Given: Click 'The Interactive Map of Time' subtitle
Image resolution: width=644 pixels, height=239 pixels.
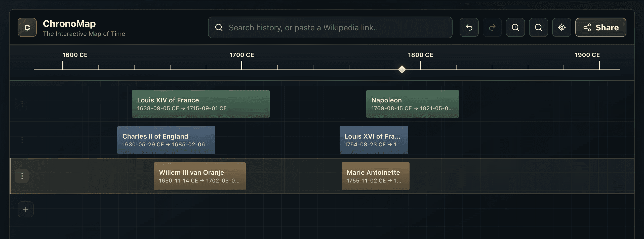Looking at the screenshot, I should coord(84,34).
